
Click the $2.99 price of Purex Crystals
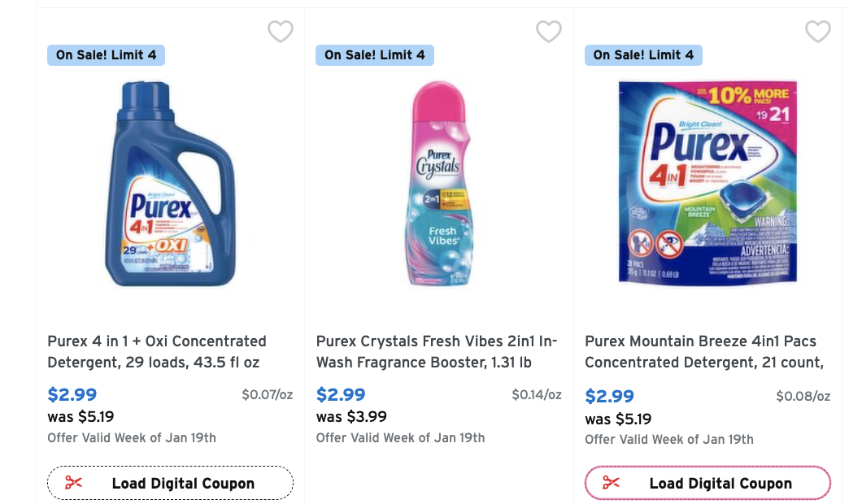point(341,395)
